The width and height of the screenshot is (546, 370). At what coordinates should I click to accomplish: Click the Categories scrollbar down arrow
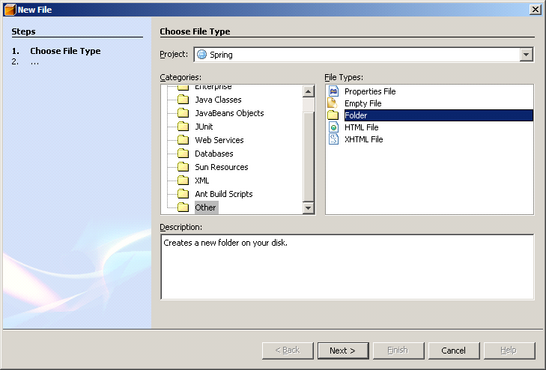pyautogui.click(x=308, y=208)
